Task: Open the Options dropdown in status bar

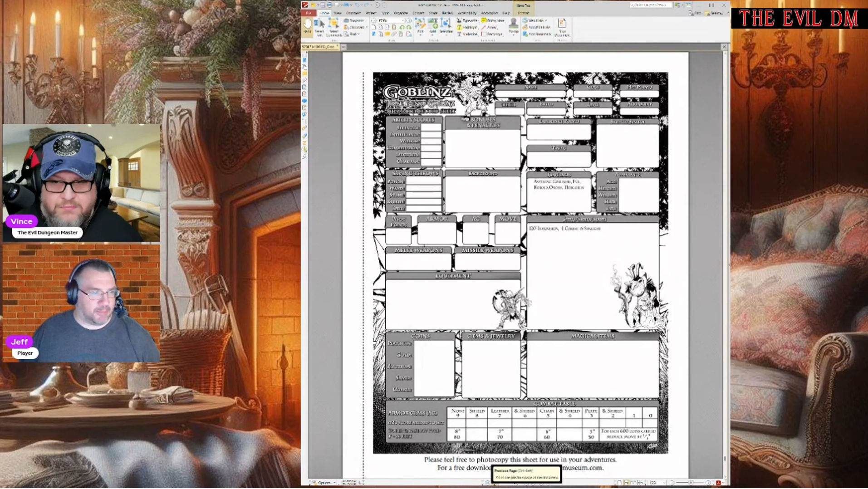Action: tap(324, 483)
